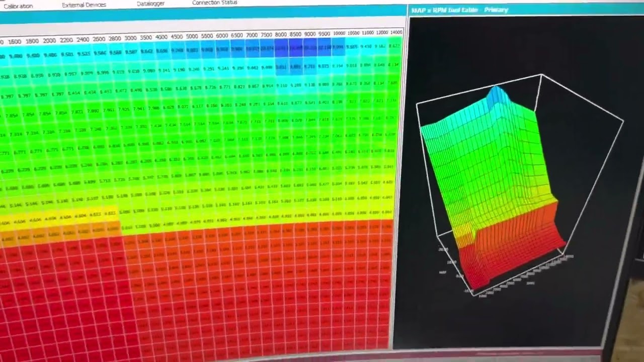Select the 5500 RPM column header

(x=207, y=36)
